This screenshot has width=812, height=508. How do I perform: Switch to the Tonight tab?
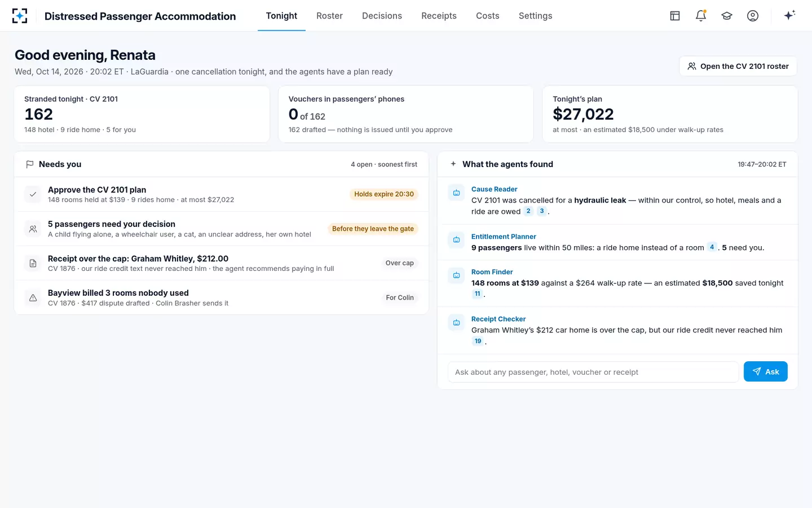(281, 16)
